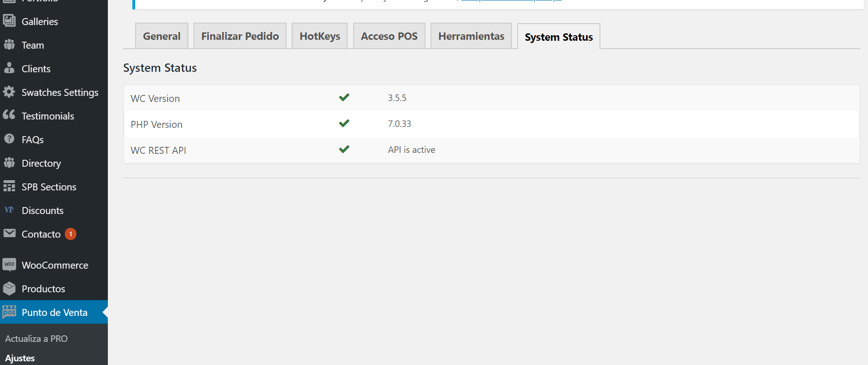The image size is (868, 365).
Task: Open the Finalizar Pedido tab
Action: 240,36
